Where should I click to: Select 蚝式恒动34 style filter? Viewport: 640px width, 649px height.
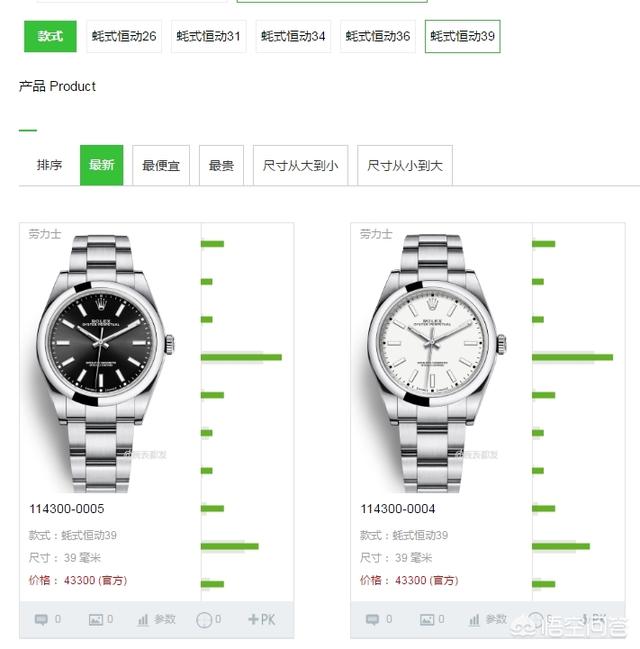[293, 36]
